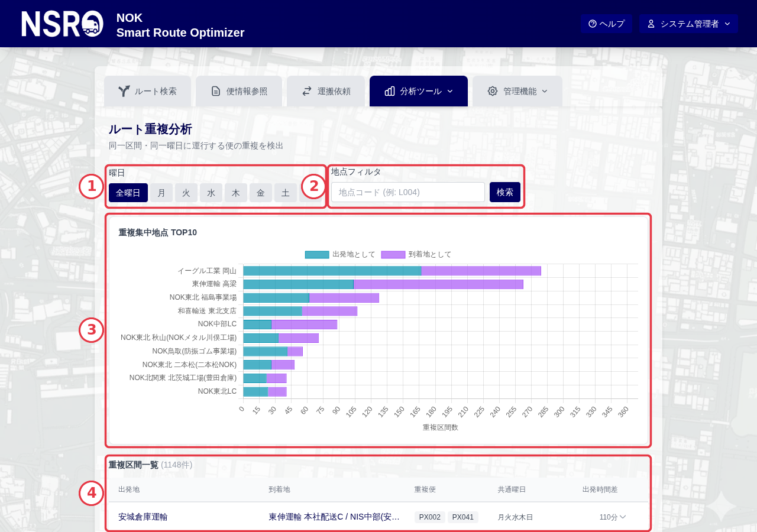The image size is (757, 532).
Task: Click the PX041 route badge
Action: click(x=463, y=517)
